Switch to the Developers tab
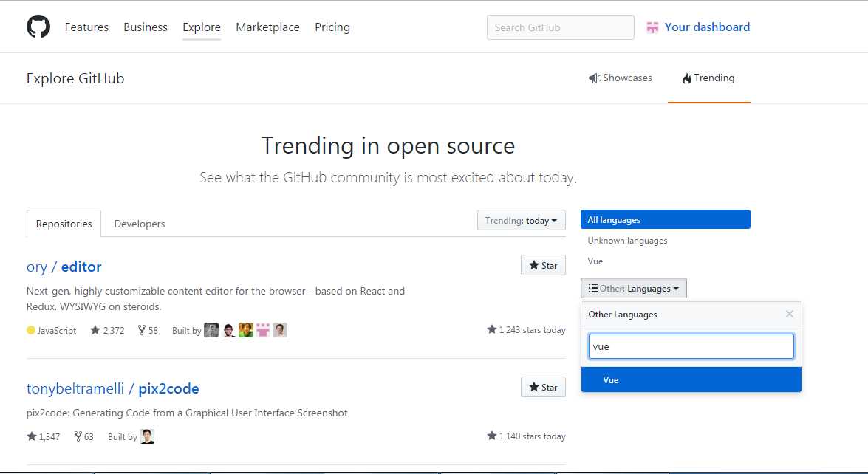Screen dimensions: 868x474 tap(140, 224)
